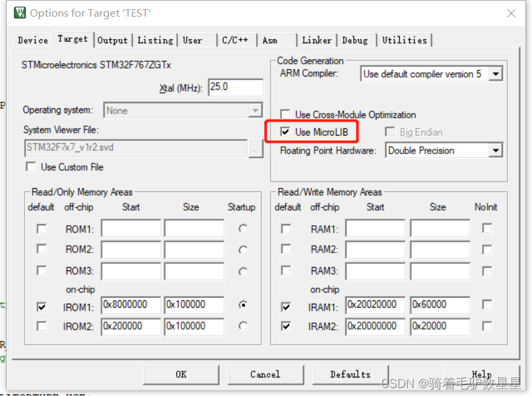532x396 pixels.
Task: Open the Listing tab
Action: tap(155, 41)
